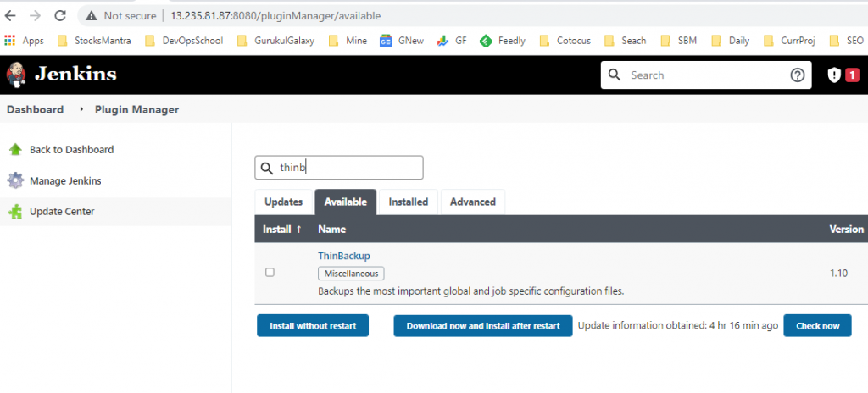Expand the Dashboard breadcrumb arrow

[82, 109]
